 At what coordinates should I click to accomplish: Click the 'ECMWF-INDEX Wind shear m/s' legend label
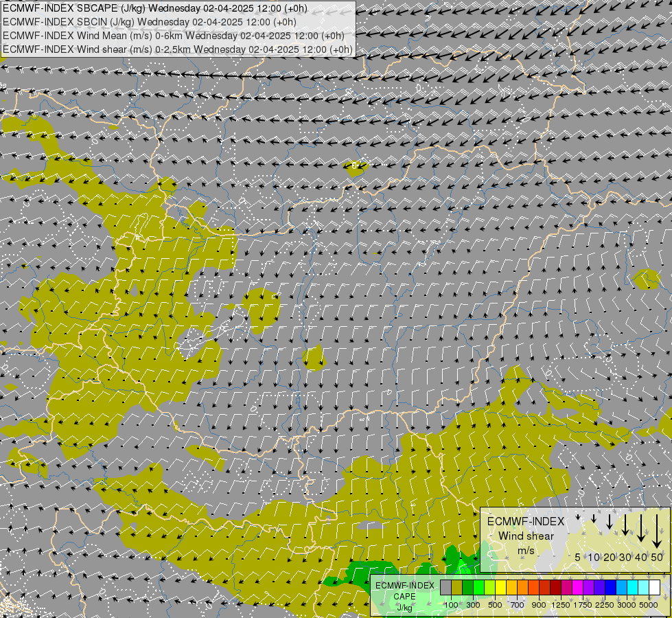[526, 536]
